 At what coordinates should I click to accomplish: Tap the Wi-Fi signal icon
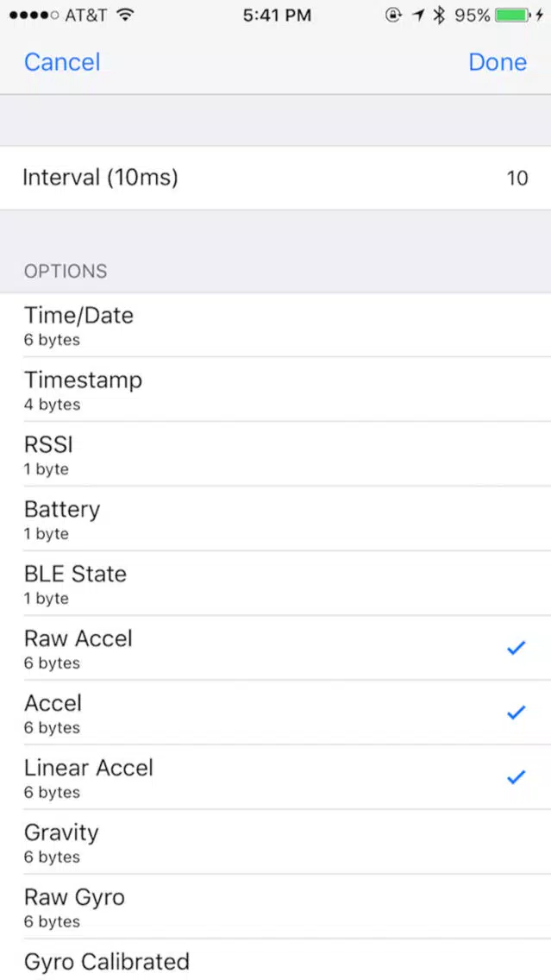pyautogui.click(x=126, y=15)
